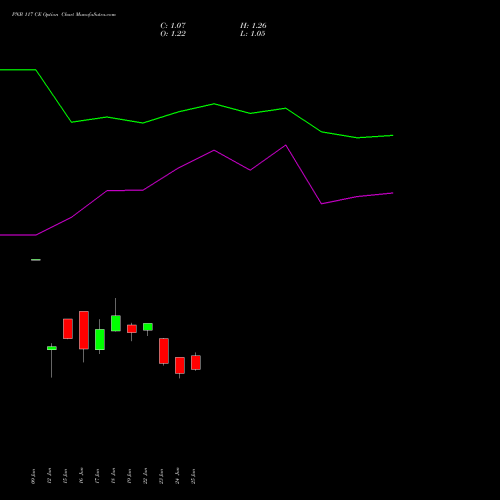Click the close value 'C: 1.07'
This screenshot has height=500, width=500.
coord(173,25)
